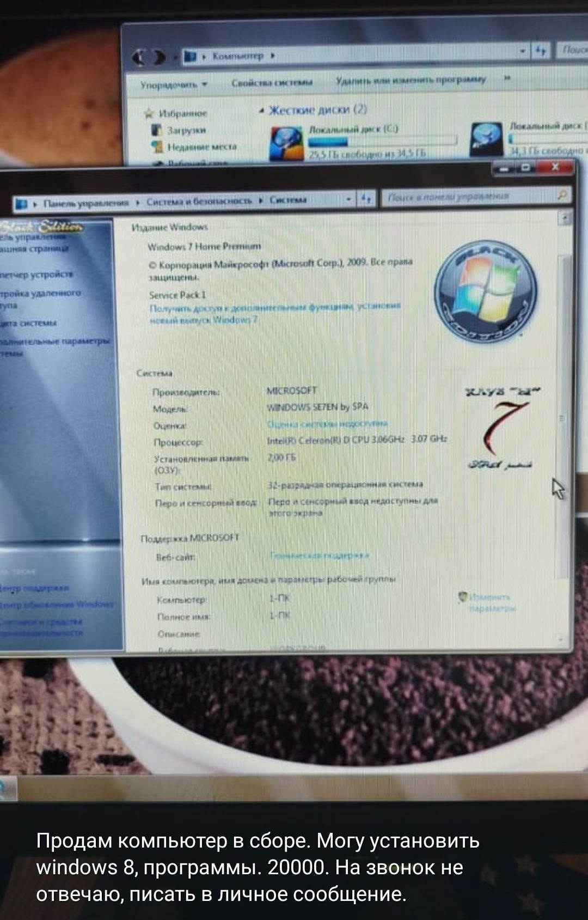Maximize the System window
The width and height of the screenshot is (588, 920).
coord(525,168)
